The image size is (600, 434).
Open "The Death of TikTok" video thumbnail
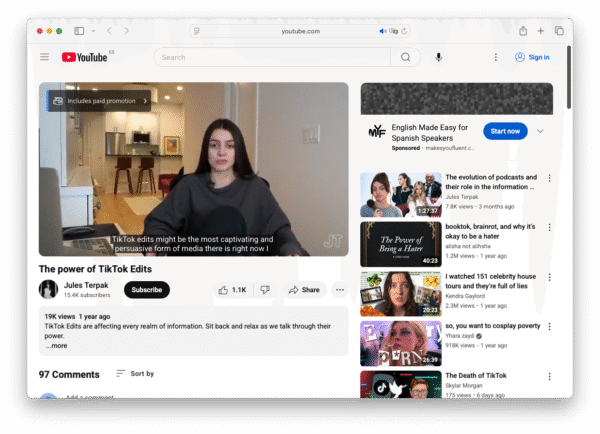[400, 384]
